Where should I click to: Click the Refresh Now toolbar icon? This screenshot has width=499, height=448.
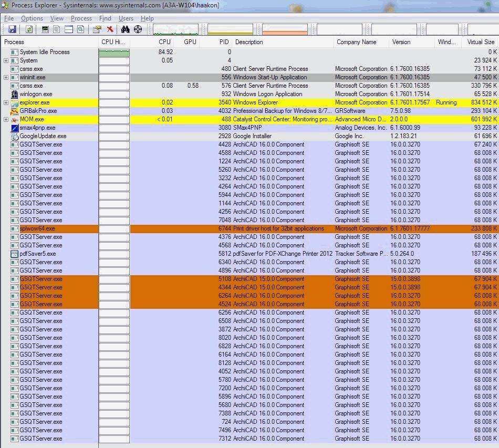click(29, 29)
